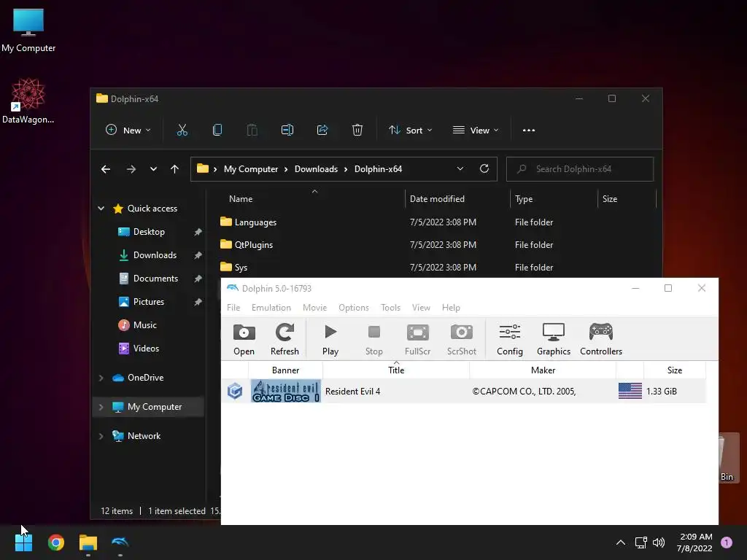The height and width of the screenshot is (560, 747).
Task: Click the USA flag region icon
Action: (x=630, y=391)
